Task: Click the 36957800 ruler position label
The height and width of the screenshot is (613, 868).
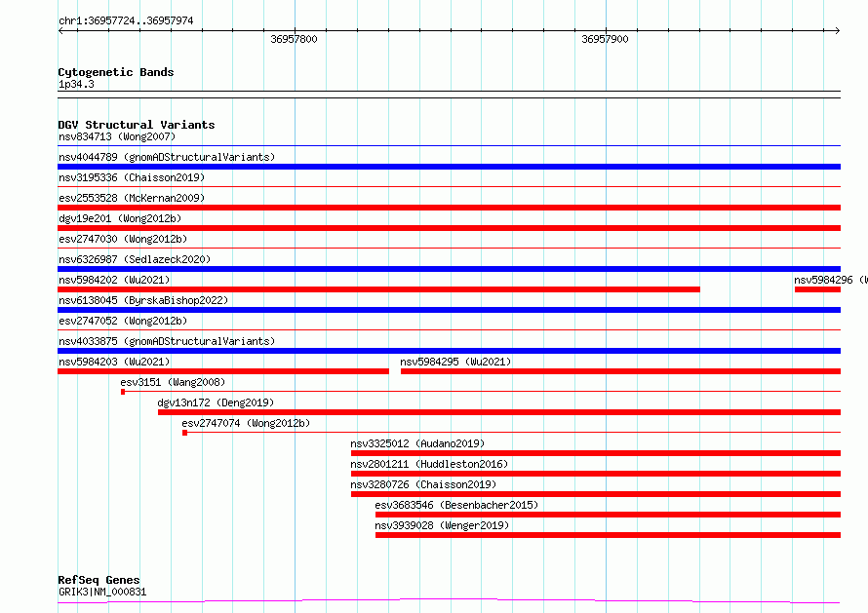Action: click(294, 39)
